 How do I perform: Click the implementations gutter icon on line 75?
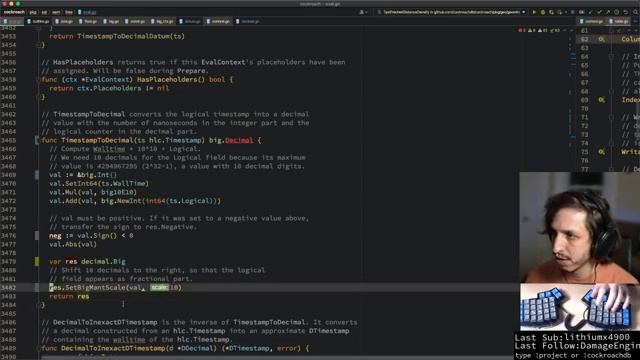(x=601, y=152)
